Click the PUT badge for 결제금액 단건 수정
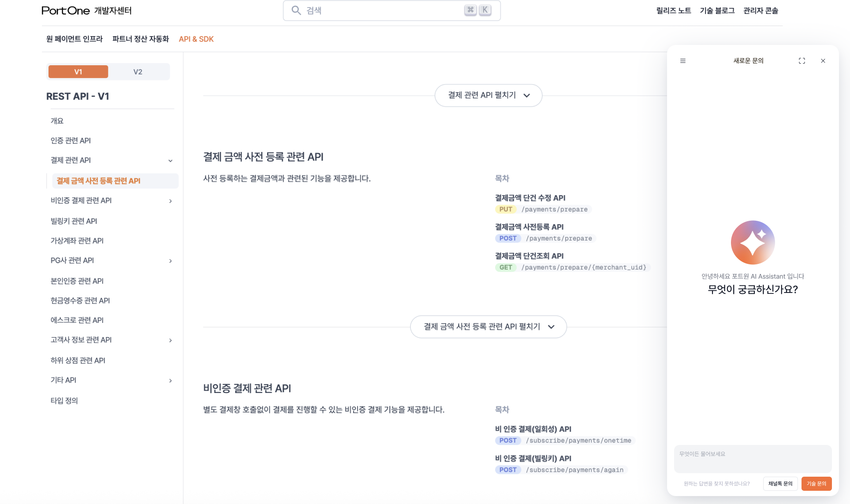This screenshot has width=850, height=504. (x=505, y=209)
